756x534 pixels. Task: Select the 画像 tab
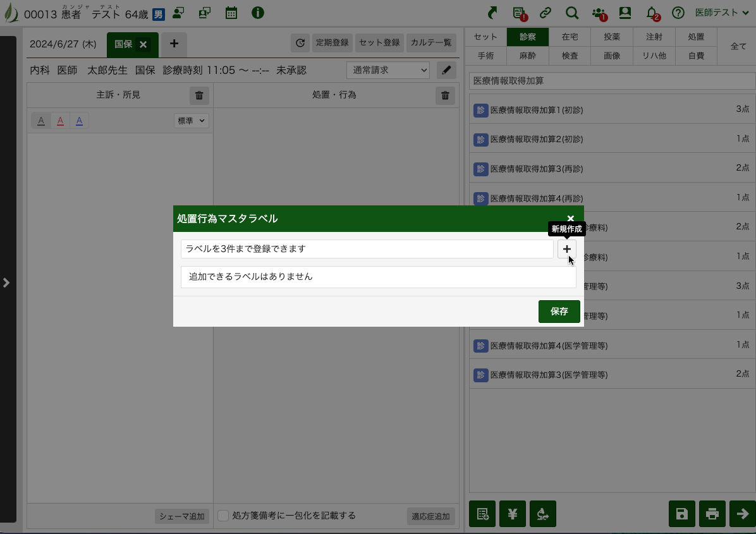[x=612, y=56]
